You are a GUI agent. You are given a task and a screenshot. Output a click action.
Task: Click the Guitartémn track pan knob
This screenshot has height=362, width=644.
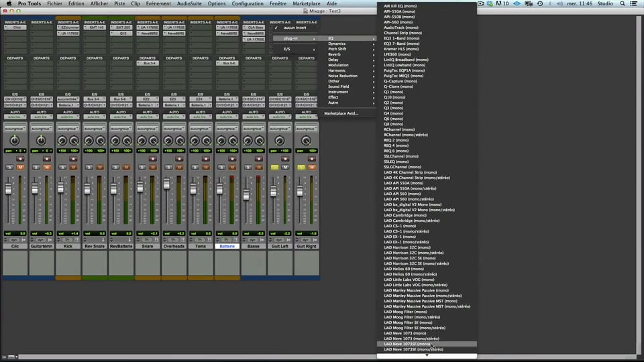point(41,140)
